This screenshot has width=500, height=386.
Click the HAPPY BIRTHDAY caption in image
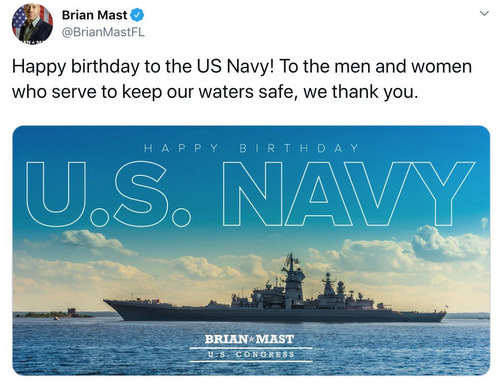pyautogui.click(x=251, y=148)
